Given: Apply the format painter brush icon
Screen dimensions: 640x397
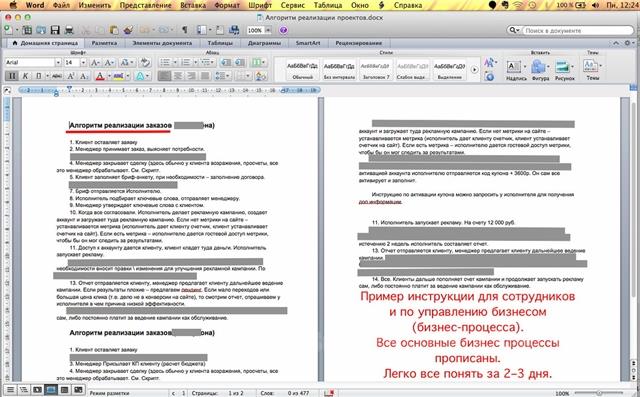Looking at the screenshot, I should (129, 30).
